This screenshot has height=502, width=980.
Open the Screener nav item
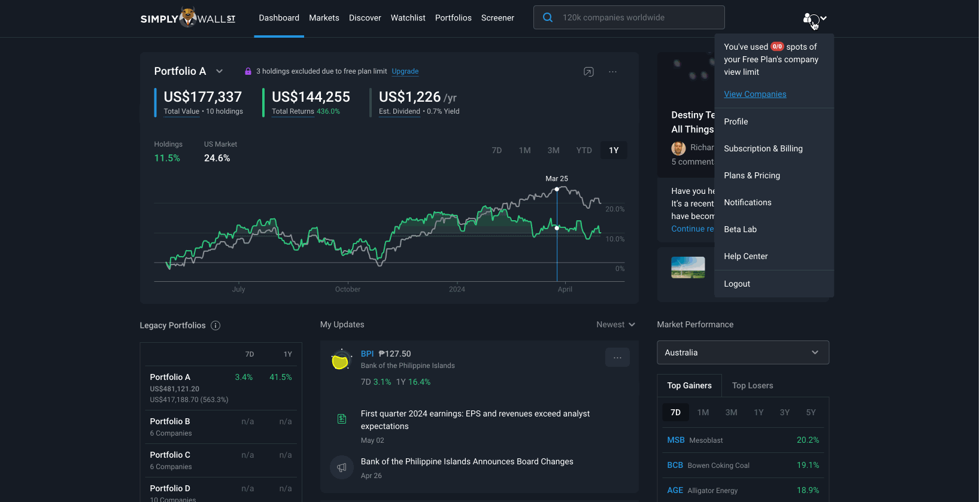pos(497,18)
